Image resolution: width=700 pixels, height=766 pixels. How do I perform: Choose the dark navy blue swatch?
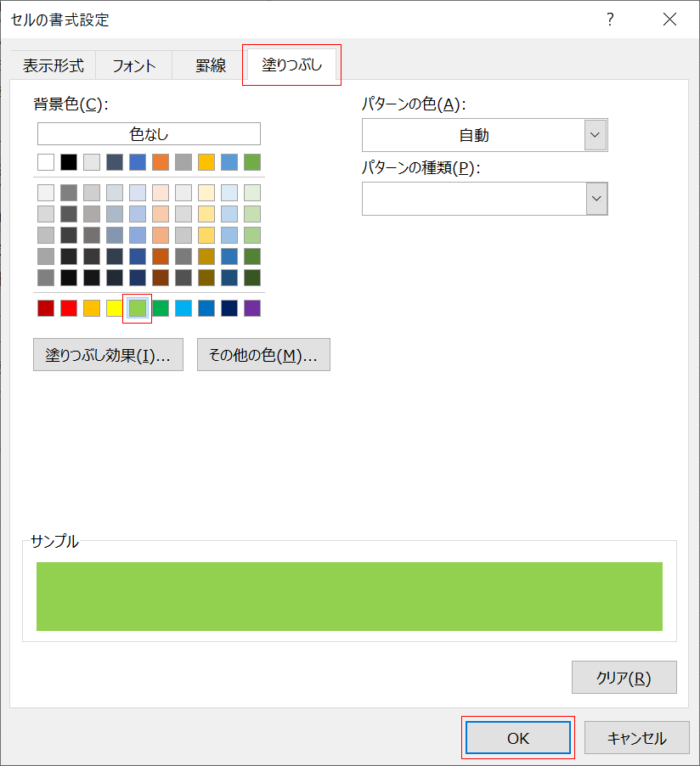tap(229, 307)
